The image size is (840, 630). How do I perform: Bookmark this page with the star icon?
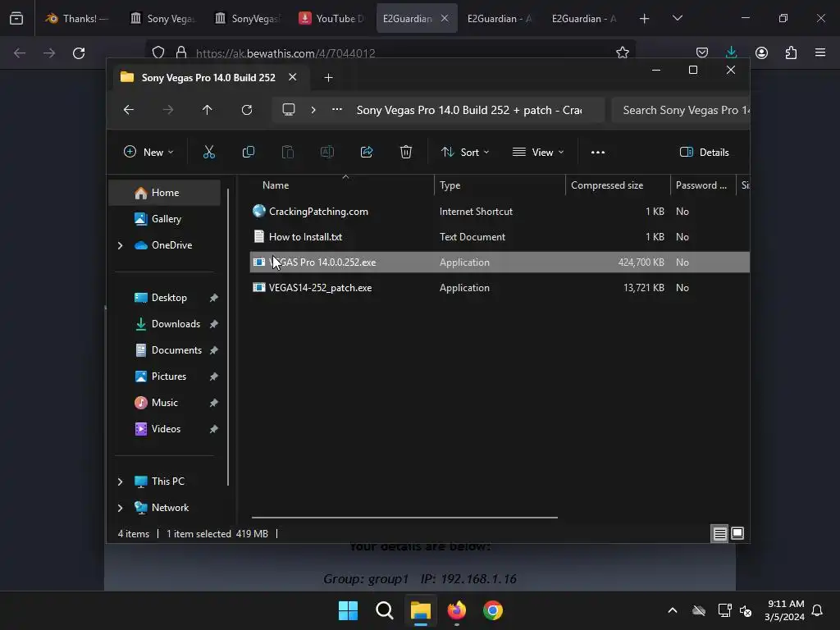pos(623,52)
